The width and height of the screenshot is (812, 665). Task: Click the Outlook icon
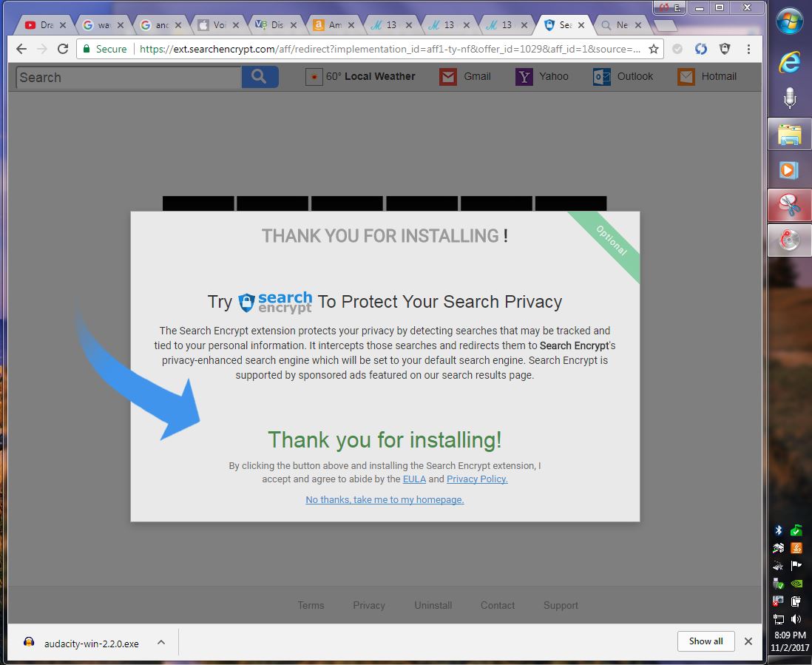point(602,77)
